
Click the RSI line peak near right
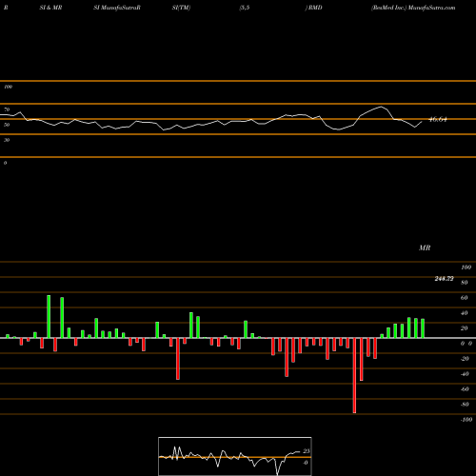pos(381,107)
